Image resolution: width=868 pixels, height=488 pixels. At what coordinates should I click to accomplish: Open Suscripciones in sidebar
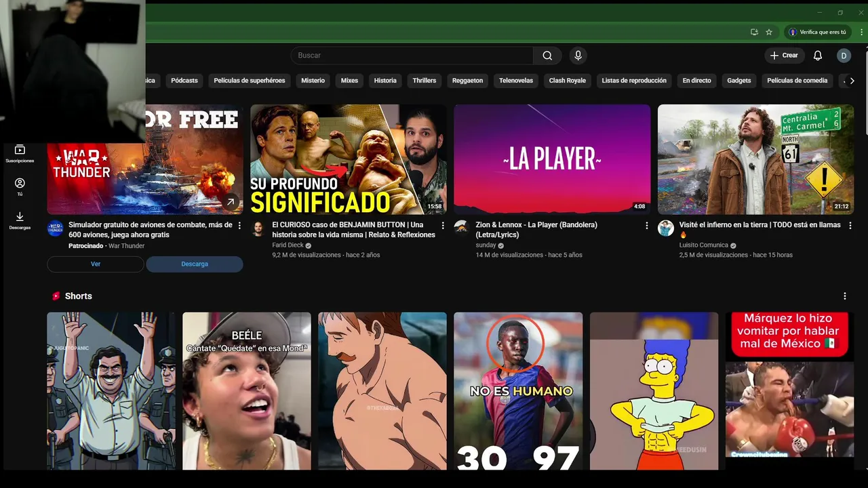[x=20, y=153]
